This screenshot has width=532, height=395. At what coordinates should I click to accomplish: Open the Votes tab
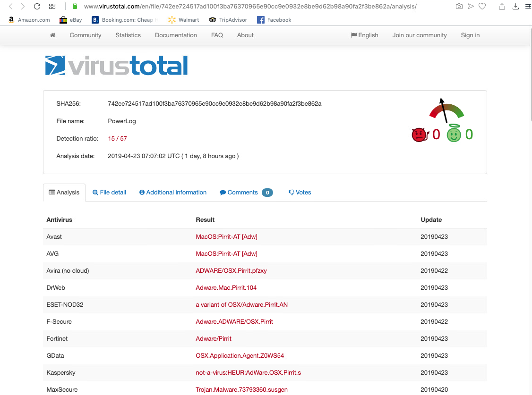[300, 193]
